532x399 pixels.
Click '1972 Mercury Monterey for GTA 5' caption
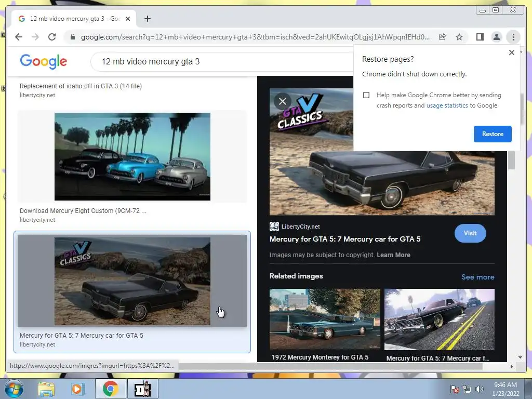[x=320, y=357]
